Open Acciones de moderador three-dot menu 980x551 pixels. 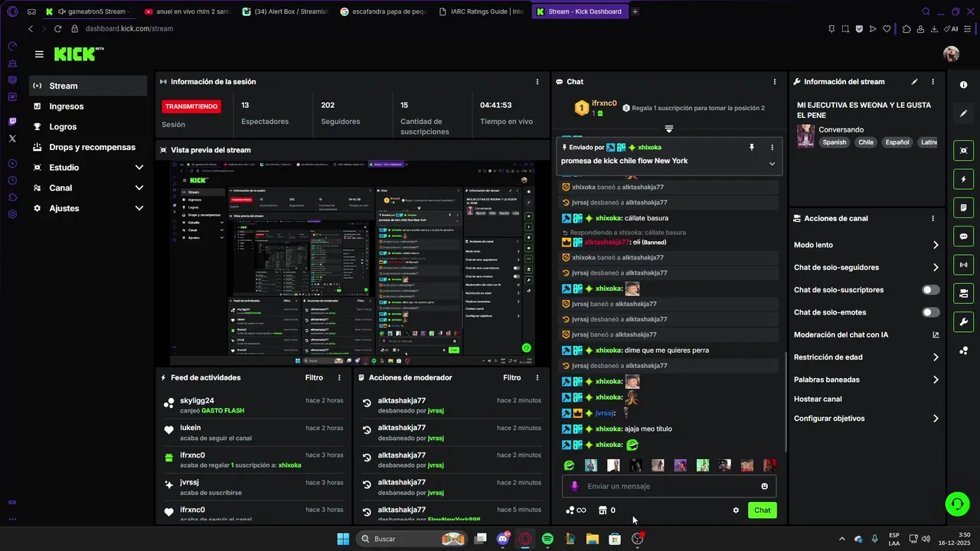tap(537, 377)
